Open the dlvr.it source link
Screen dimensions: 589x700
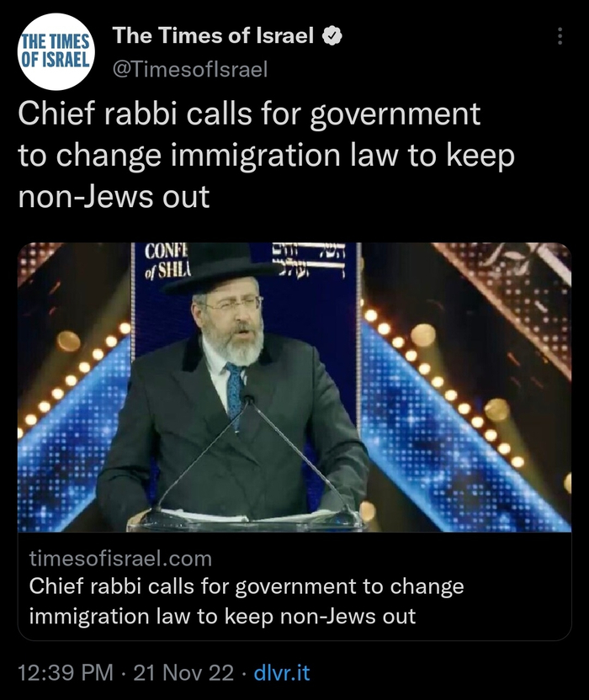[282, 672]
